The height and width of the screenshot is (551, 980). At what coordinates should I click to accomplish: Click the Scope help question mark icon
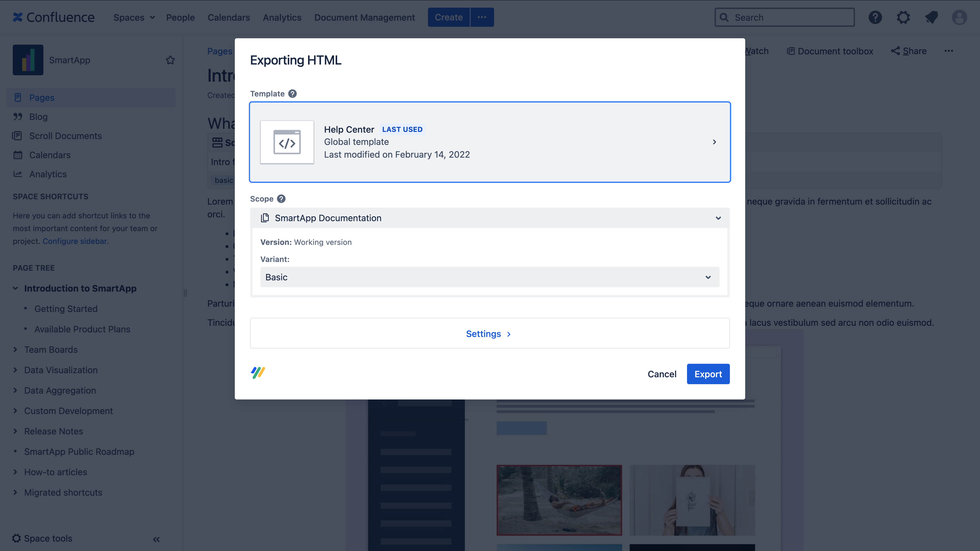[281, 199]
